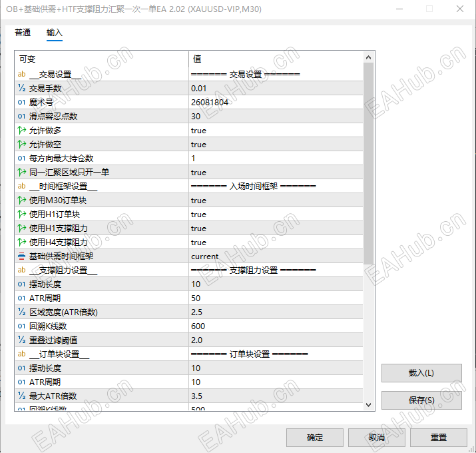Click the scrollbar down arrow
Screen dimensions: 476x453
coord(369,404)
